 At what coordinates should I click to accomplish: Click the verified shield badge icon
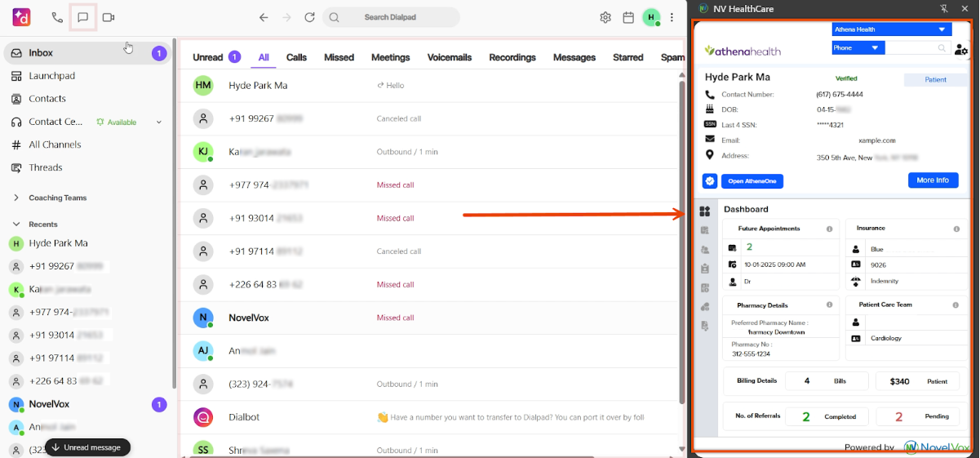[x=709, y=180]
